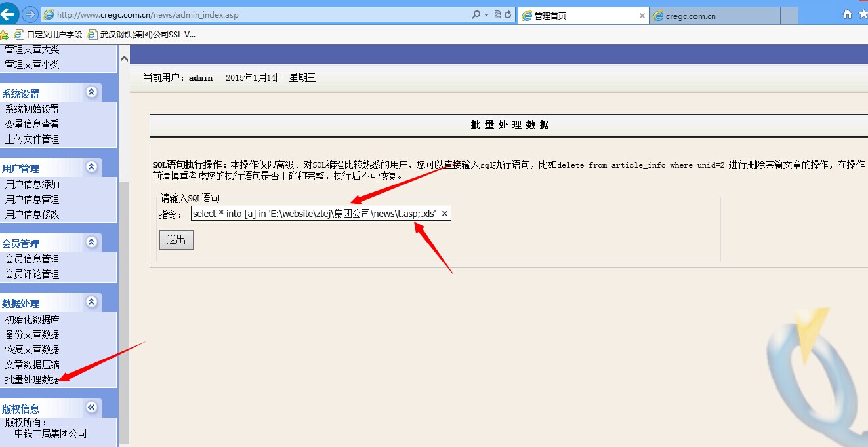
Task: Click the sidebar scrollbar up arrow
Action: 125,58
